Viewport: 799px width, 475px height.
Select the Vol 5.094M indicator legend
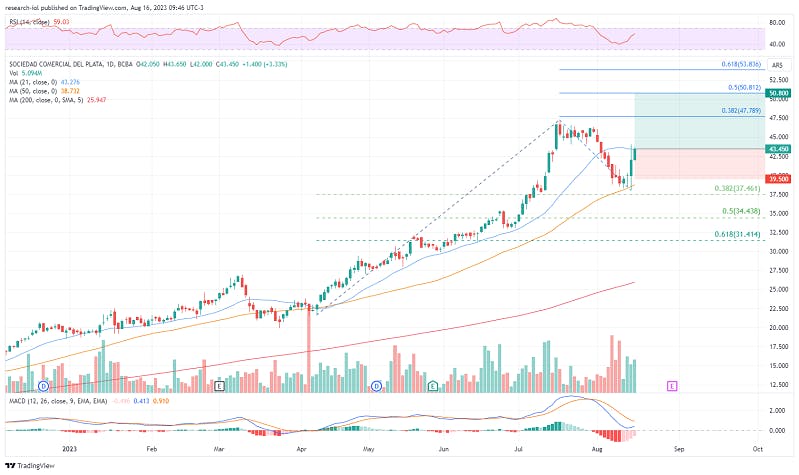click(25, 73)
